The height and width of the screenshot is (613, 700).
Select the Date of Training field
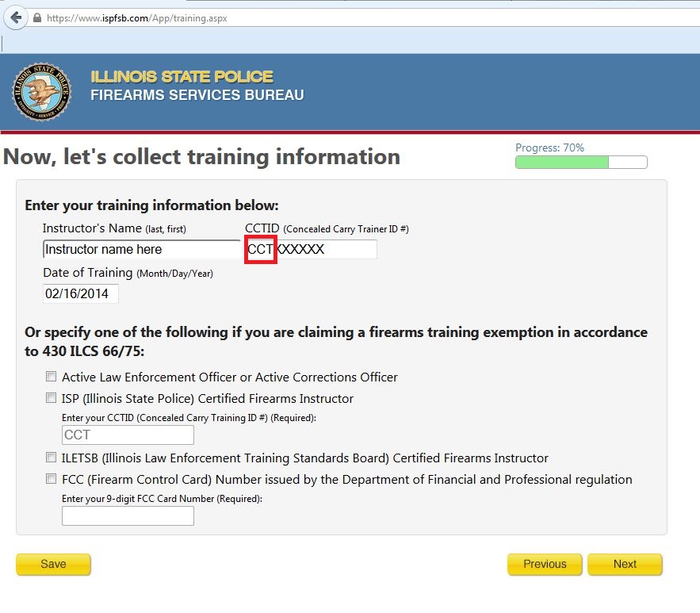click(x=80, y=293)
